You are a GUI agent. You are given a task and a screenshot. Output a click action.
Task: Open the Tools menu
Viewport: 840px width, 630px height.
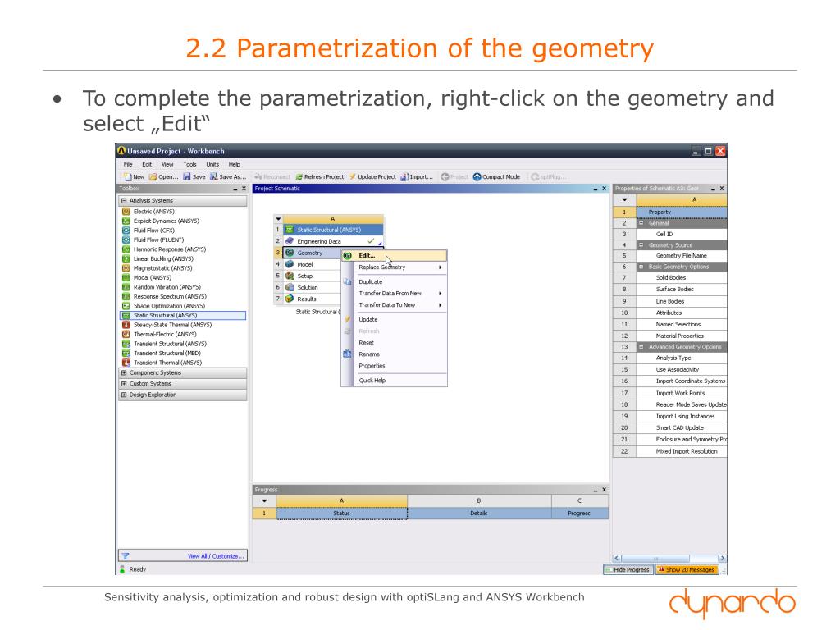[189, 164]
